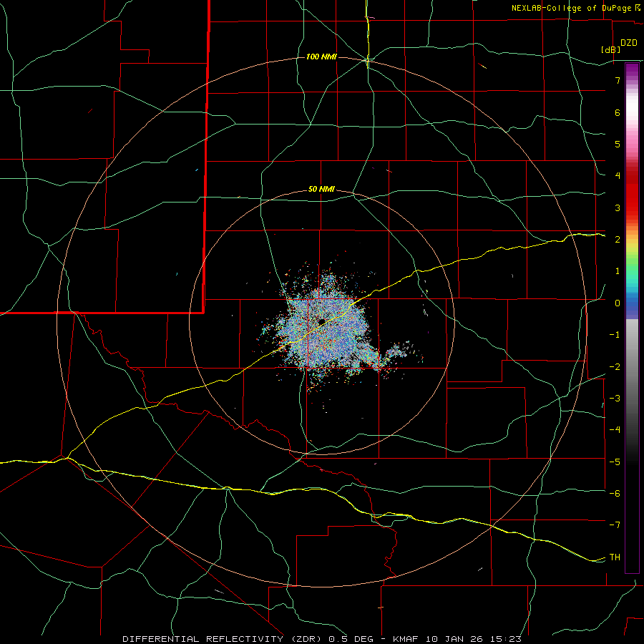
Task: Click the DZD legend title
Action: (629, 43)
